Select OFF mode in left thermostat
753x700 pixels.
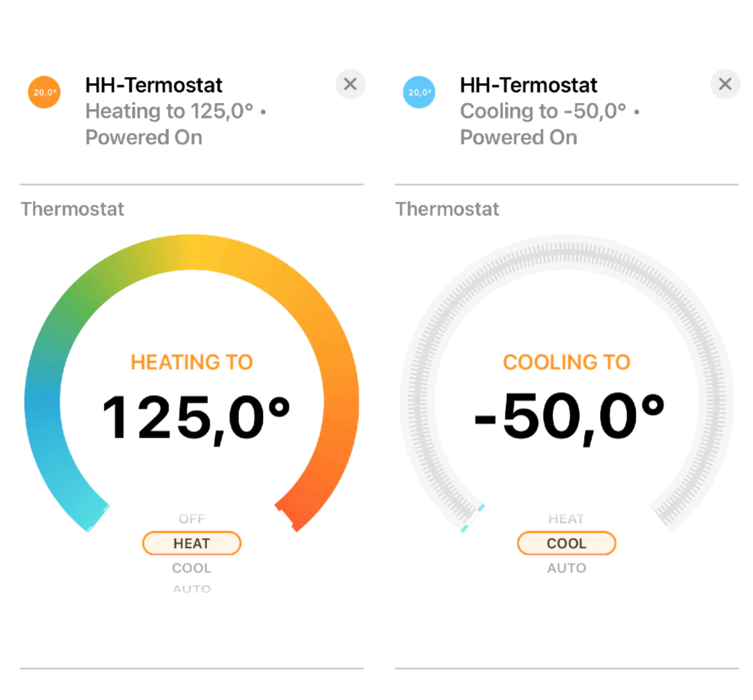pyautogui.click(x=192, y=519)
